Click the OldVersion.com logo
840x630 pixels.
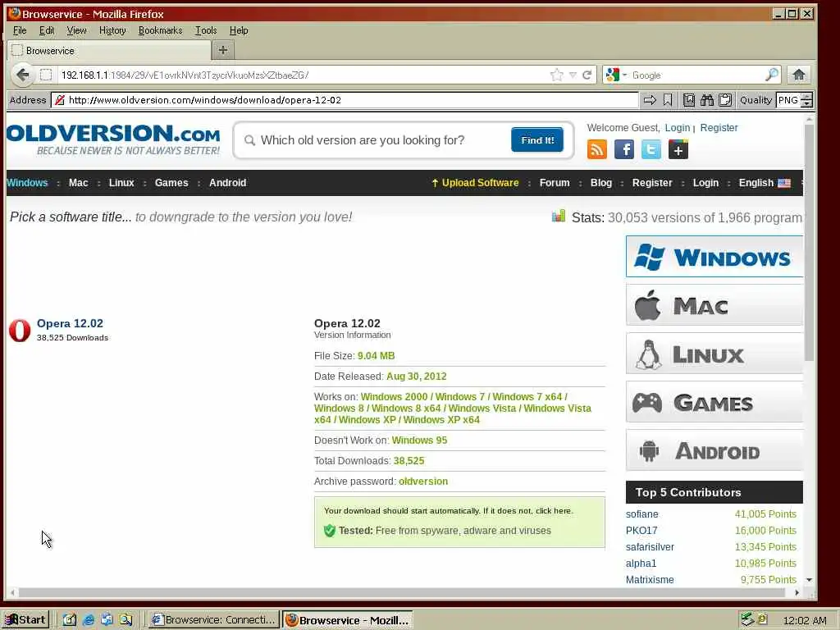pyautogui.click(x=113, y=139)
